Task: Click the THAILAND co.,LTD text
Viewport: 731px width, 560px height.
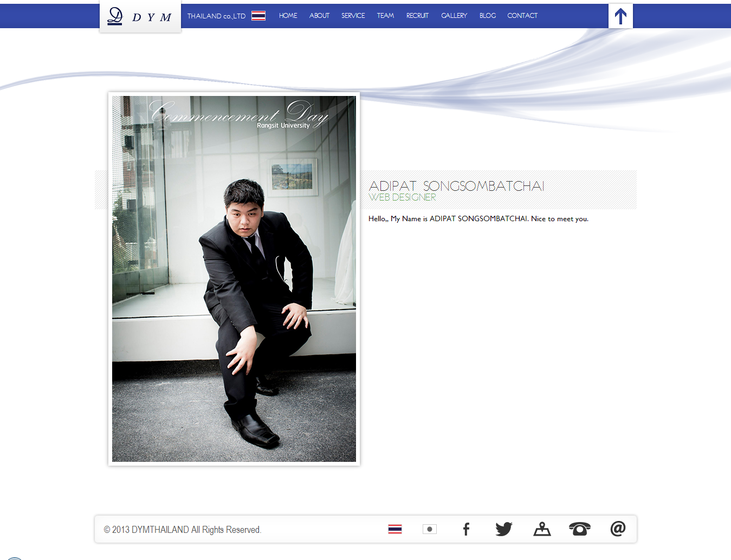Action: [216, 16]
